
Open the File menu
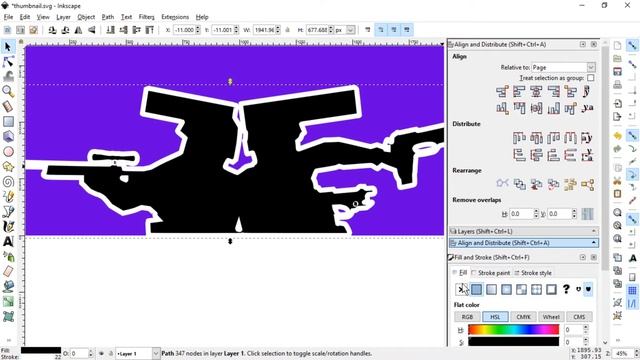tap(8, 17)
